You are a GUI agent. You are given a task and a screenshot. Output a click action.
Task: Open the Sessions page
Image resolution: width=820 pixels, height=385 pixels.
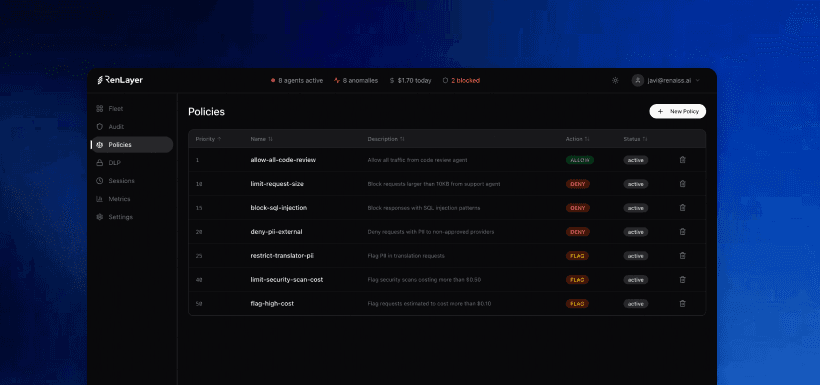click(132, 181)
